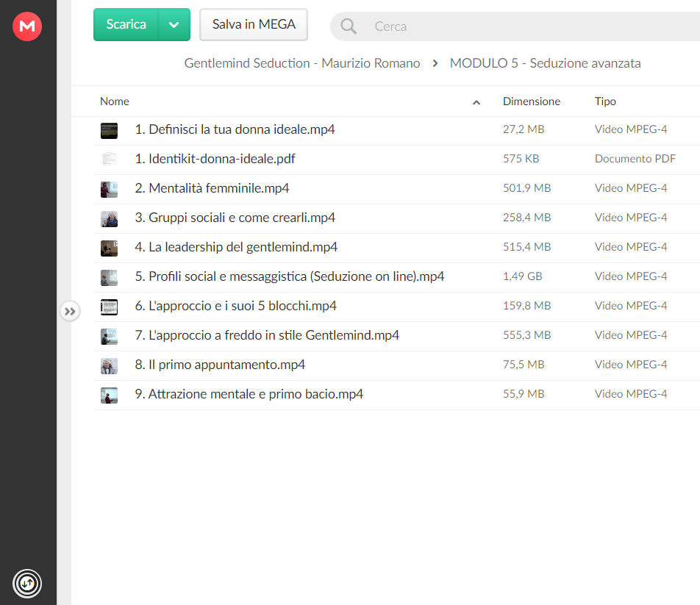Click the 515,4 MB size value

pos(526,247)
